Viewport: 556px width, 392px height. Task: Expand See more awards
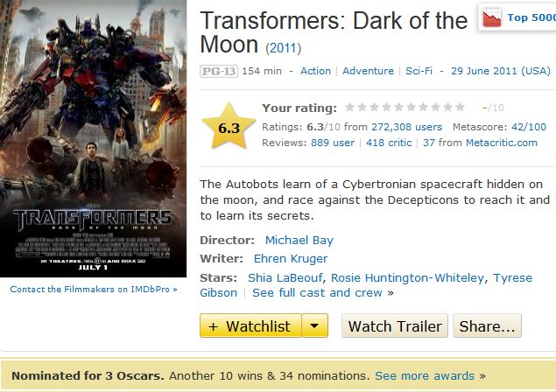pos(425,375)
